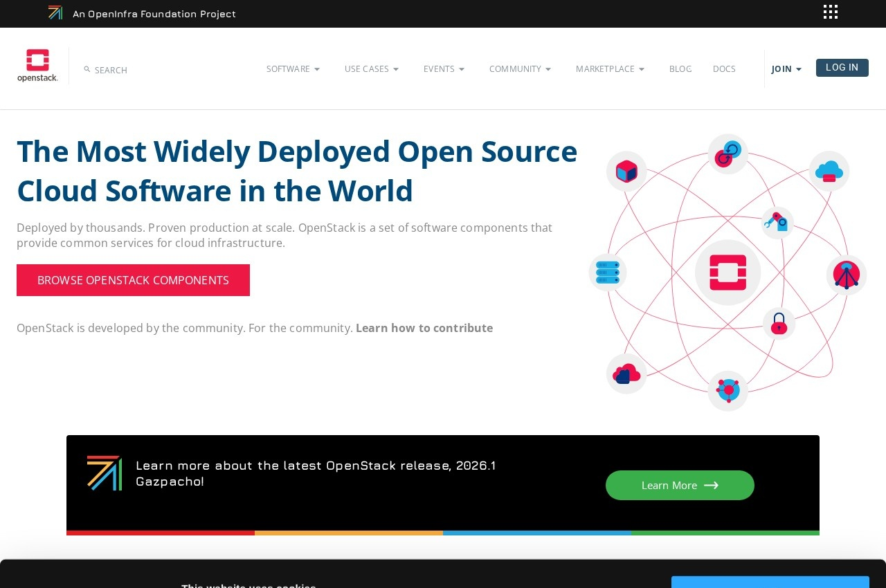Open the Join dropdown
The image size is (886, 588).
[787, 69]
